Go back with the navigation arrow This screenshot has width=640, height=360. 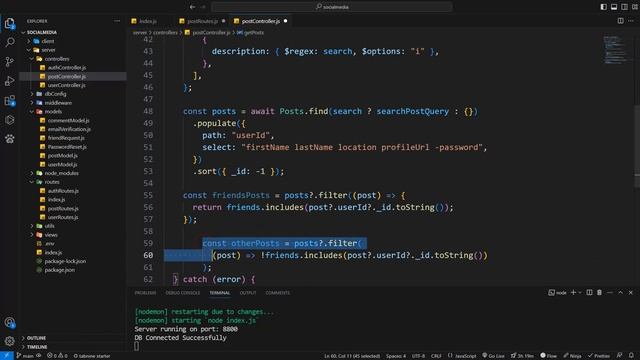tap(192, 7)
